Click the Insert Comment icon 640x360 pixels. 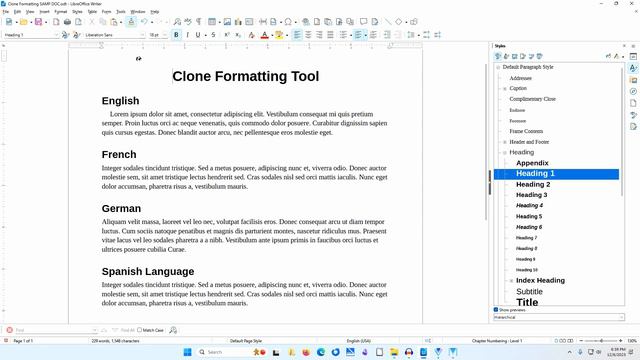pos(363,22)
